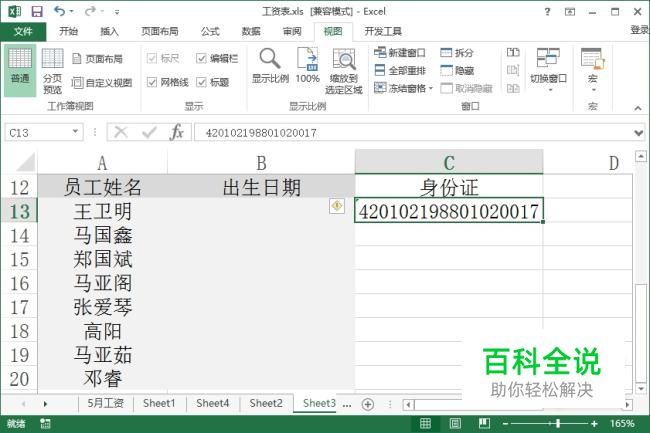Open the Page Layout tab
Viewport: 650px width, 433px height.
point(160,31)
